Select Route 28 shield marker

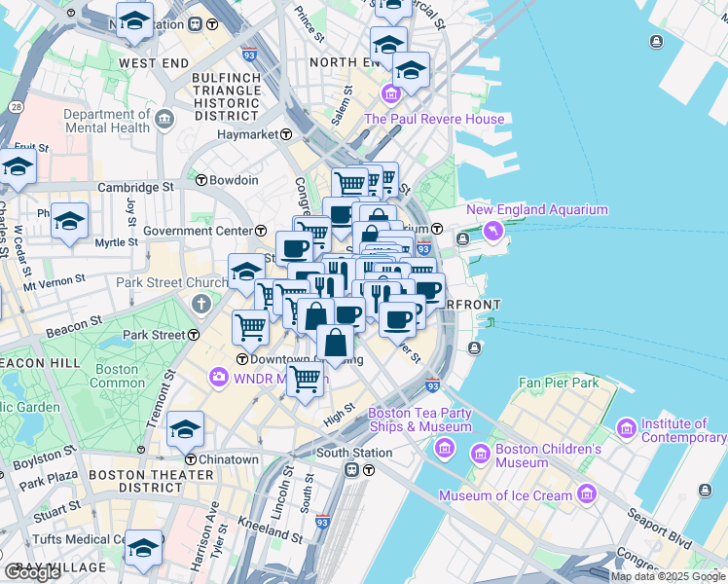pyautogui.click(x=16, y=107)
